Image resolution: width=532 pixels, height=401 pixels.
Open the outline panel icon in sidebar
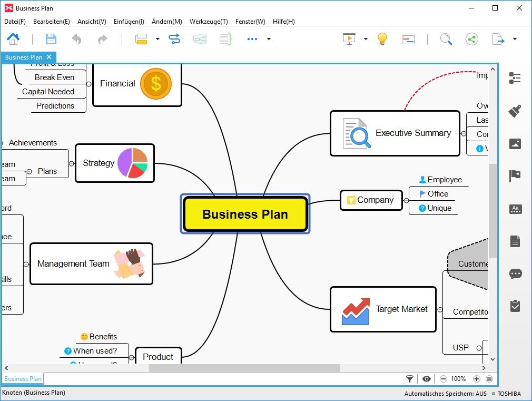click(515, 78)
